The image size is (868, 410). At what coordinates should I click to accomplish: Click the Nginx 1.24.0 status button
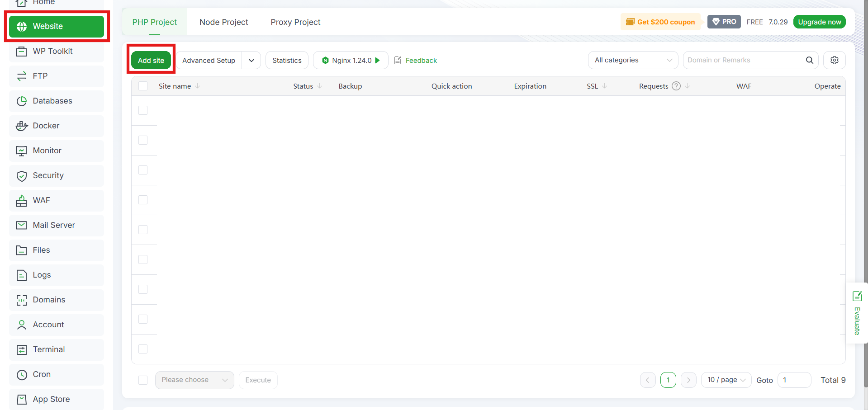click(x=351, y=60)
